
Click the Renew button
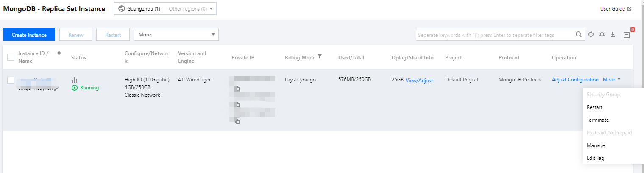pyautogui.click(x=76, y=35)
